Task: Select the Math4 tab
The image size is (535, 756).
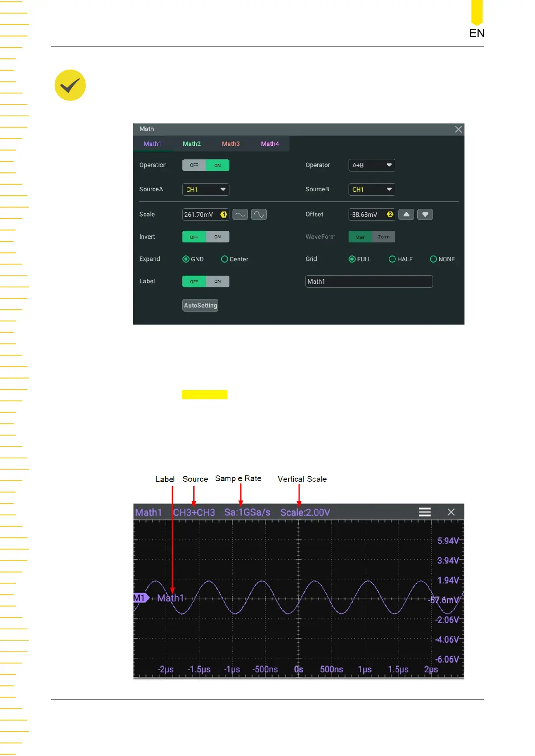Action: [270, 144]
